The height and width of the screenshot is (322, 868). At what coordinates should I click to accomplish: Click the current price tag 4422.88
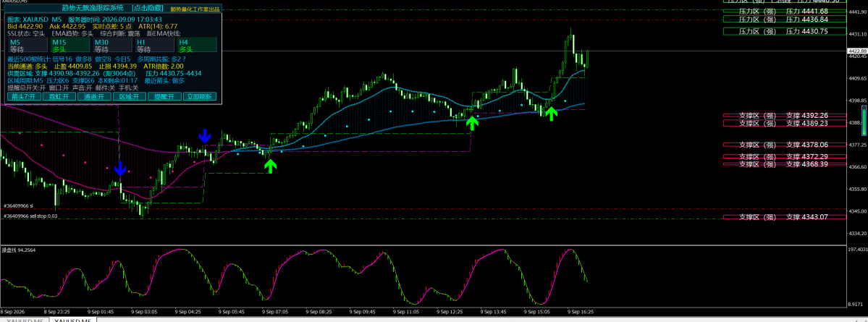pyautogui.click(x=857, y=51)
